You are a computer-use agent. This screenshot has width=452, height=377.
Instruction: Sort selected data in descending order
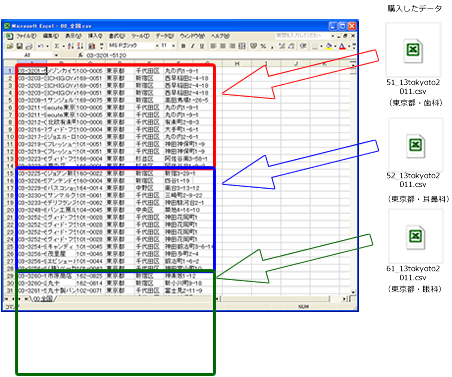tap(80, 46)
